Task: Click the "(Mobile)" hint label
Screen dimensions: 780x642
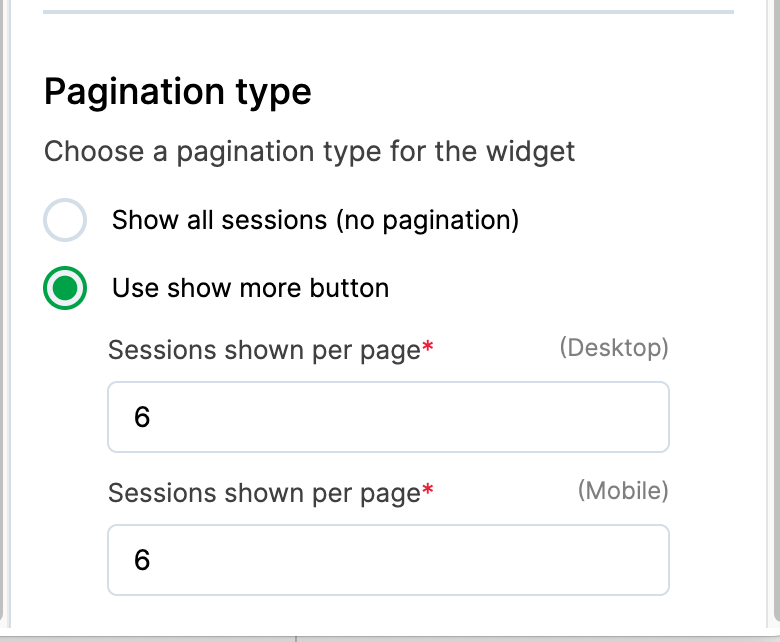Action: click(623, 491)
